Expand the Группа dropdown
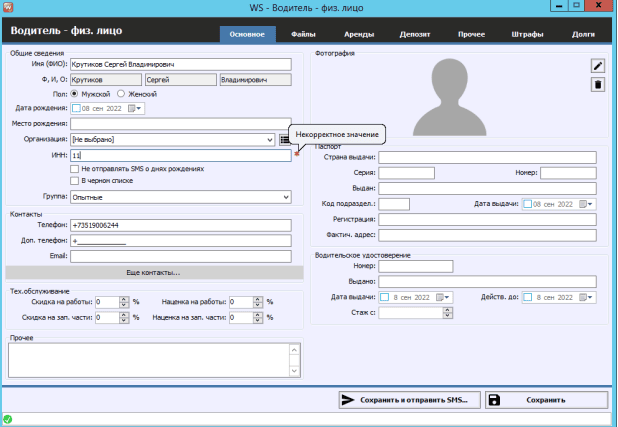Image resolution: width=618 pixels, height=427 pixels. (x=285, y=197)
